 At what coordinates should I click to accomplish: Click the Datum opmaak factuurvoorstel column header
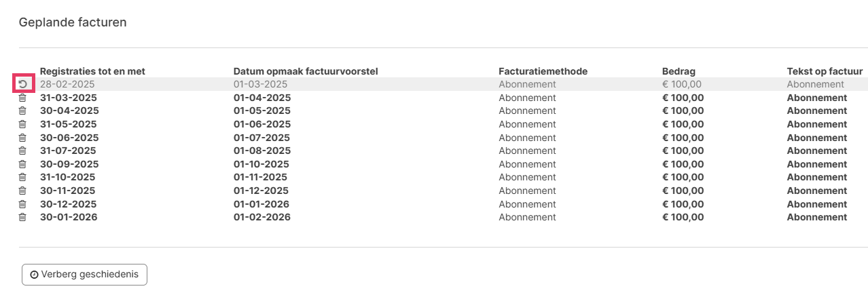click(306, 71)
